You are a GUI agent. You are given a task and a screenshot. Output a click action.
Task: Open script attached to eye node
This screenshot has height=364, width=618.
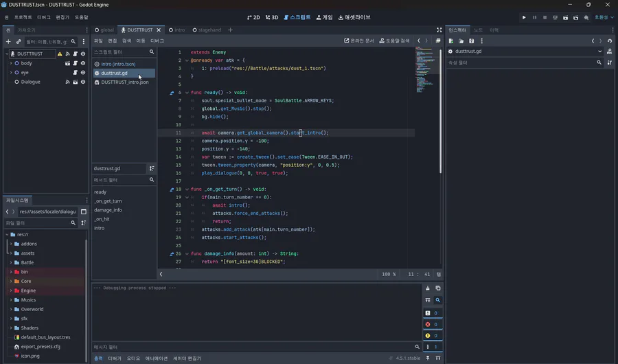76,73
